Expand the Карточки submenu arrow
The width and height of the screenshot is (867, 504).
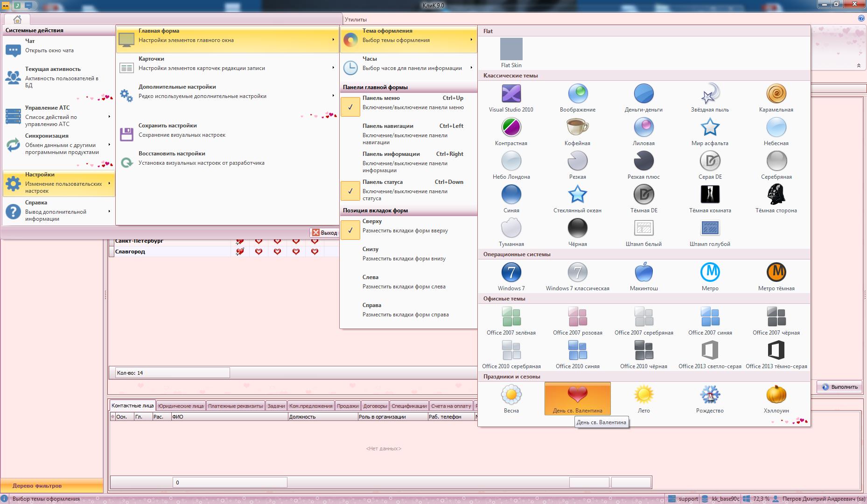(333, 68)
